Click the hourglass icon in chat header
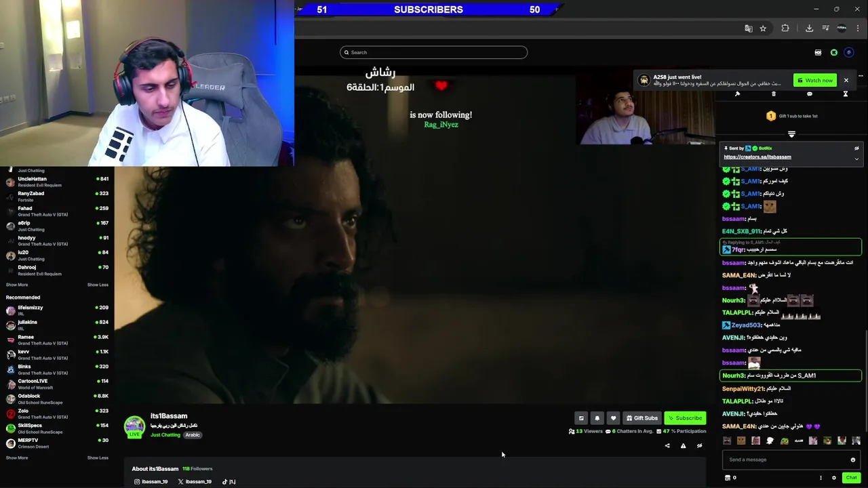Image resolution: width=868 pixels, height=488 pixels. 846,94
